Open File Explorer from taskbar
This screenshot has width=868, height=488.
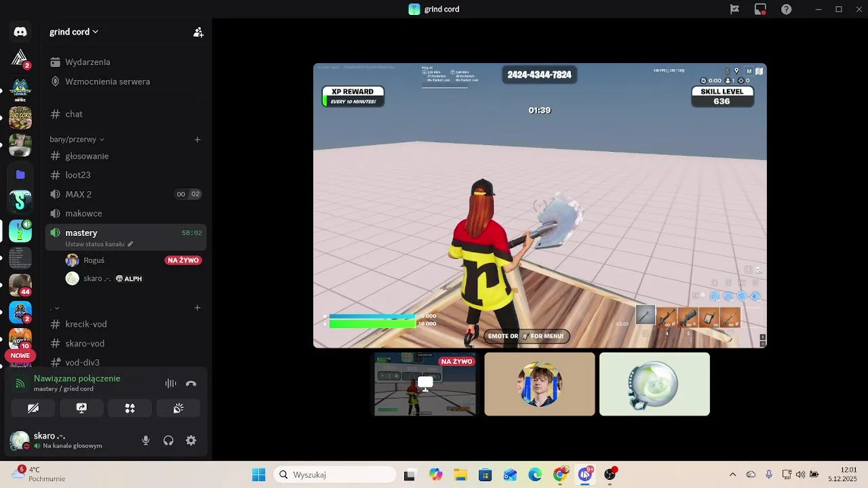(x=460, y=475)
